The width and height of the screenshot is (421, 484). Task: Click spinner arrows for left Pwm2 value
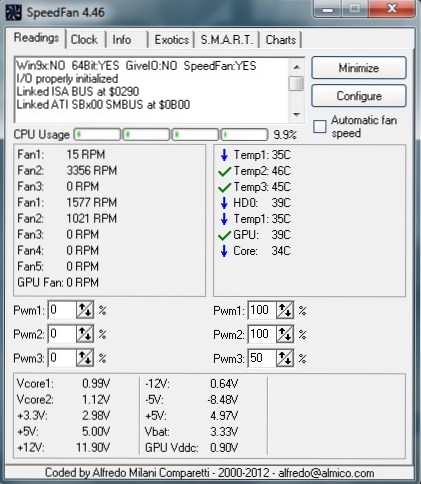85,334
